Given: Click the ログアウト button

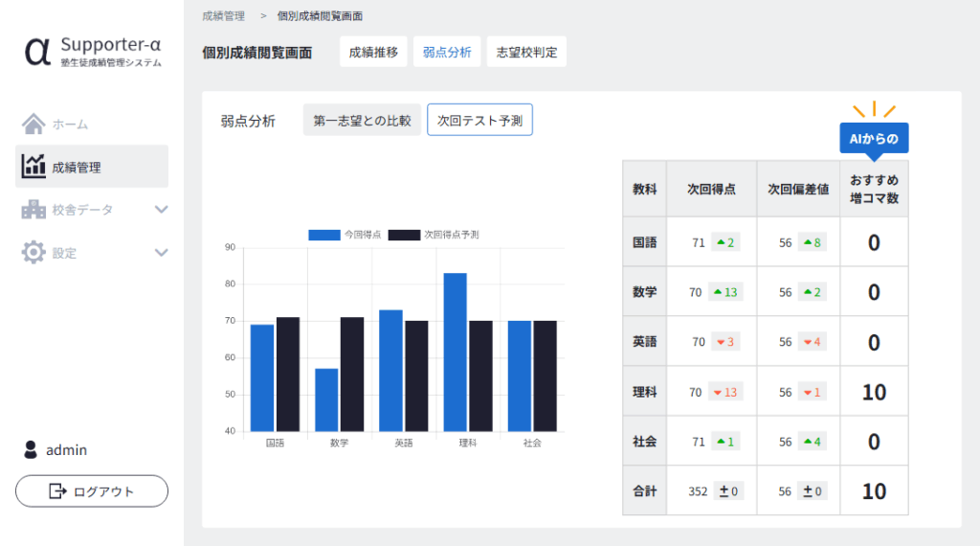Looking at the screenshot, I should [92, 491].
